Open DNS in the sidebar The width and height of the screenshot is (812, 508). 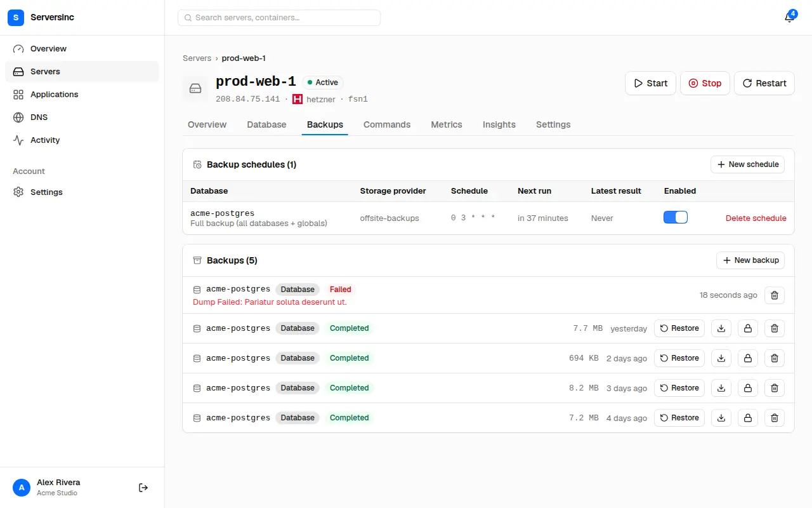click(x=82, y=117)
